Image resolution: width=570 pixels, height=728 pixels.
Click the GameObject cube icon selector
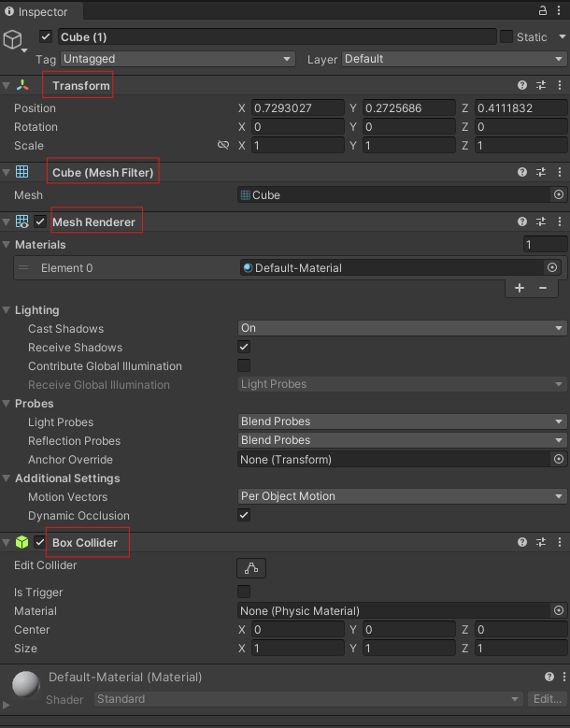pyautogui.click(x=13, y=40)
